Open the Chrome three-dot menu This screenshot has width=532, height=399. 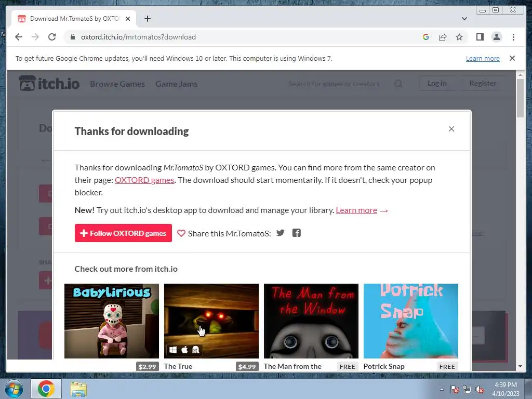[513, 37]
